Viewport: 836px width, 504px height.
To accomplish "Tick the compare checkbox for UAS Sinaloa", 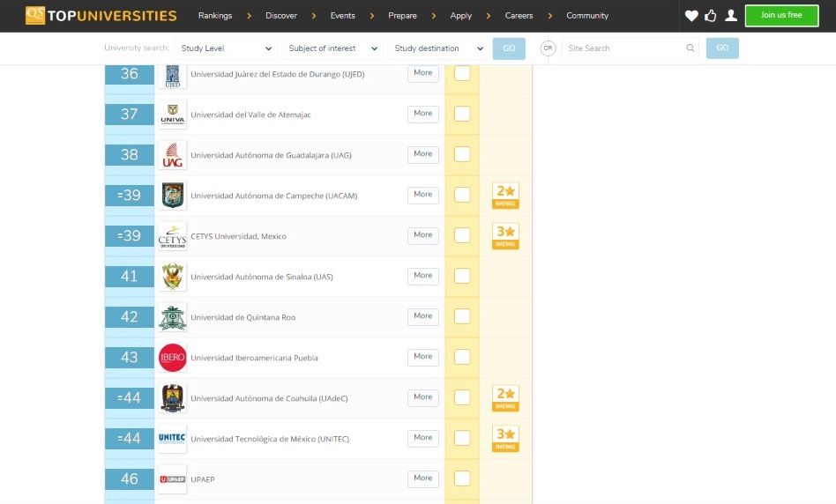I will coord(462,276).
